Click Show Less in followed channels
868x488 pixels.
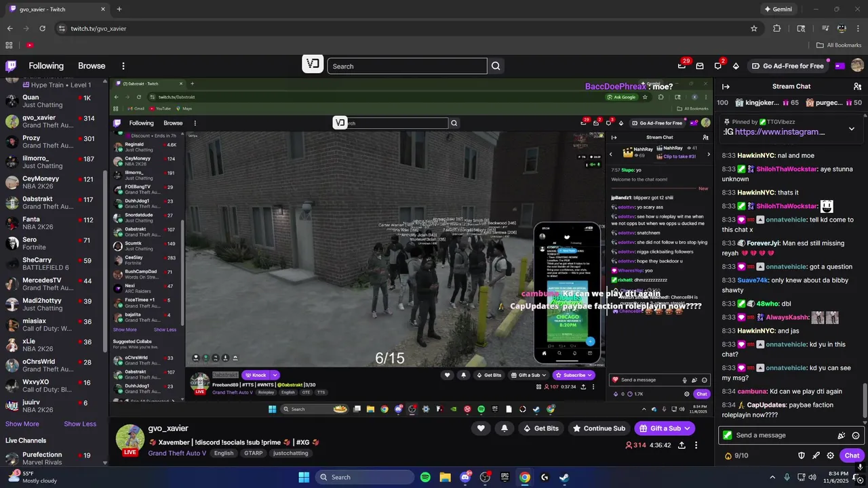pyautogui.click(x=80, y=424)
